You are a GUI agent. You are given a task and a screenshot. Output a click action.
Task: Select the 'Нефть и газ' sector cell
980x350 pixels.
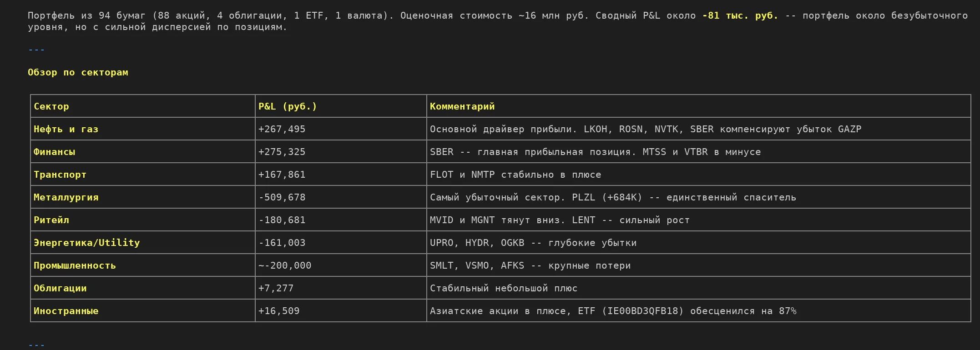66,129
